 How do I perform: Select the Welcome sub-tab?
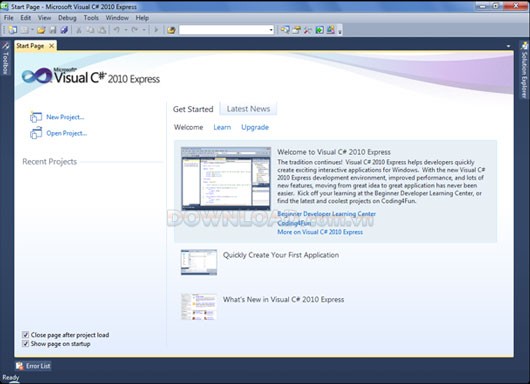click(189, 127)
